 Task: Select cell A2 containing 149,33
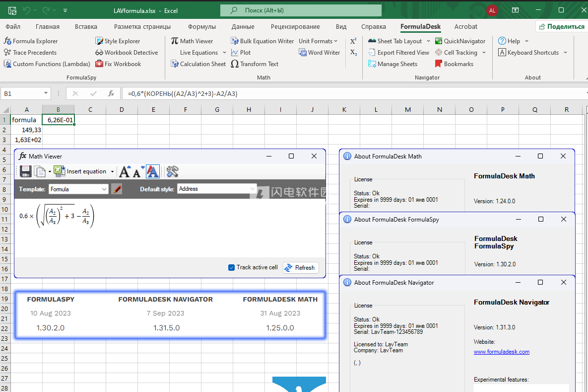(26, 130)
